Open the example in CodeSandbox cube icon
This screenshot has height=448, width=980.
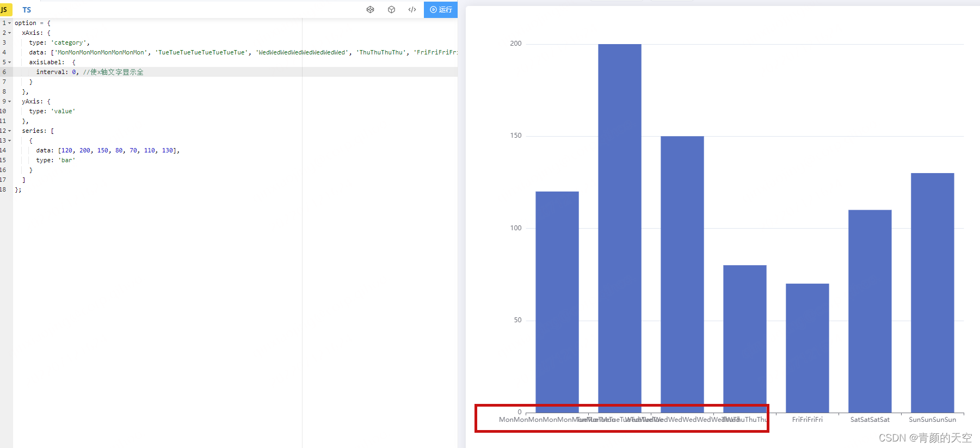click(x=391, y=9)
